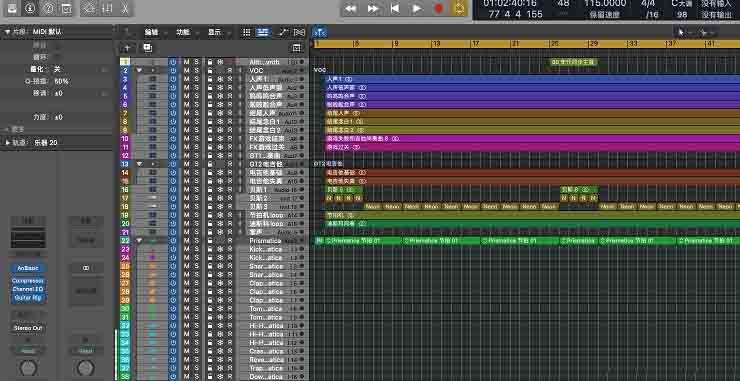The image size is (740, 381).
Task: Click the Stereo Out output slot
Action: click(x=29, y=328)
